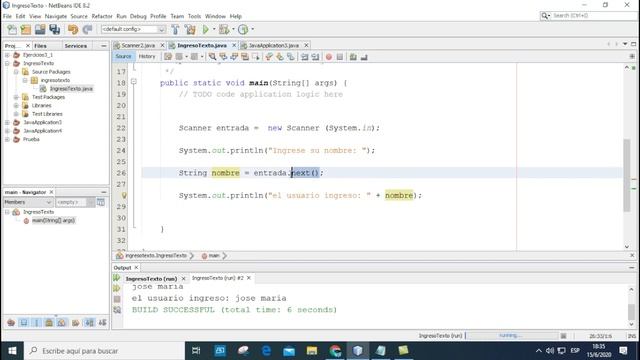Toggle Highlight Search in editor toolbar
This screenshot has width=640, height=360.
click(245, 57)
